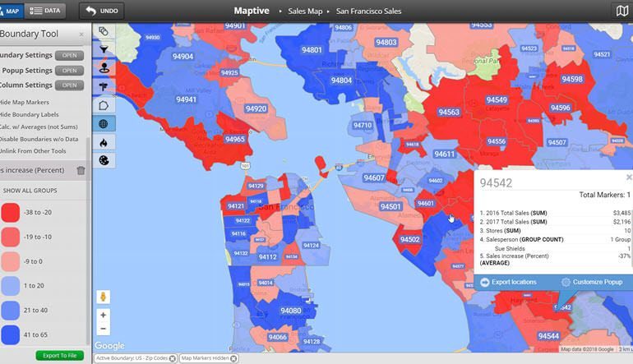Open Street View pegman
The height and width of the screenshot is (364, 633).
pyautogui.click(x=103, y=297)
